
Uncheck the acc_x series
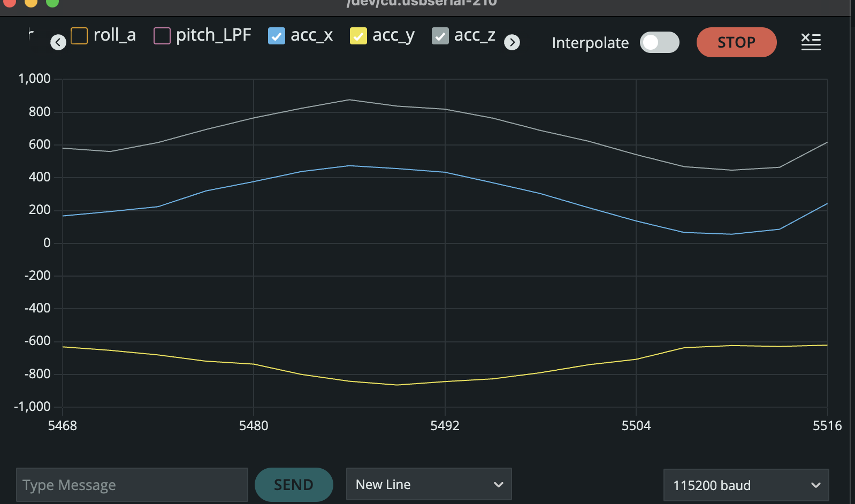click(276, 36)
